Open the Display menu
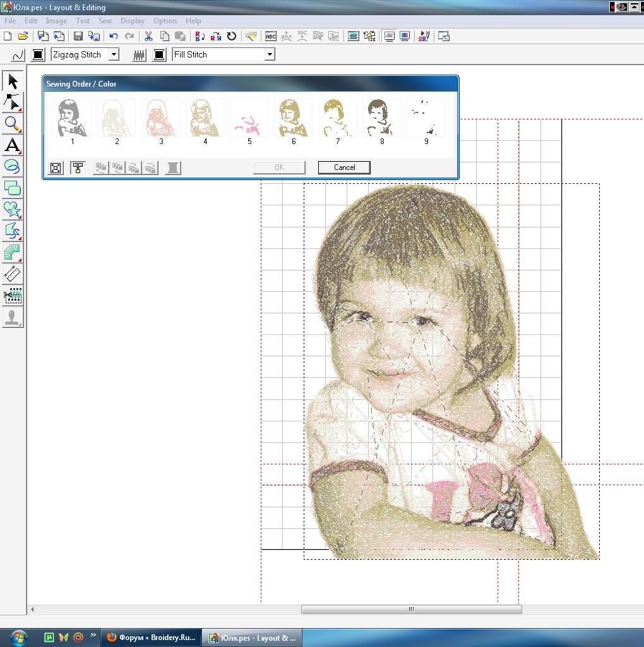Image resolution: width=644 pixels, height=647 pixels. (x=132, y=21)
